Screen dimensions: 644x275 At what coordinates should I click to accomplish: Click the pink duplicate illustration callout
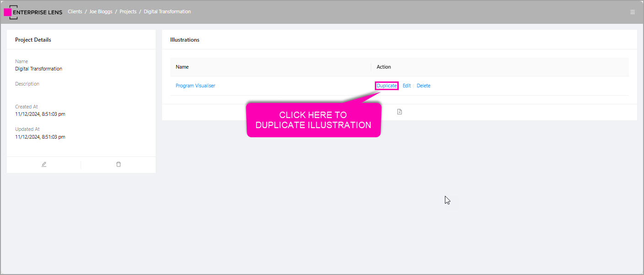(314, 120)
